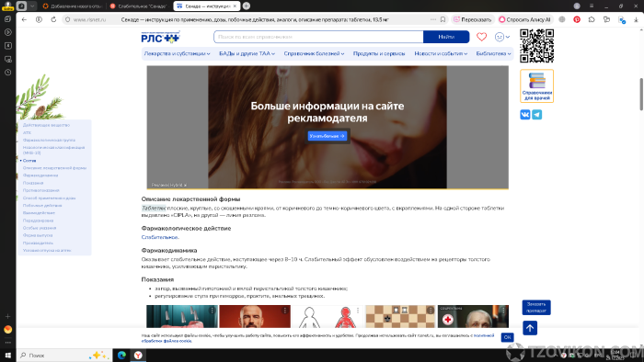The height and width of the screenshot is (362, 644).
Task: Open Продукты и сервисы menu item
Action: 379,53
